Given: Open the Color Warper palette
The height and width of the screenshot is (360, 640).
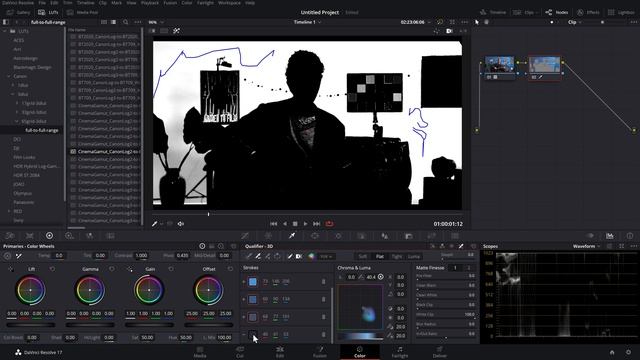Looking at the screenshot, I should (x=268, y=236).
